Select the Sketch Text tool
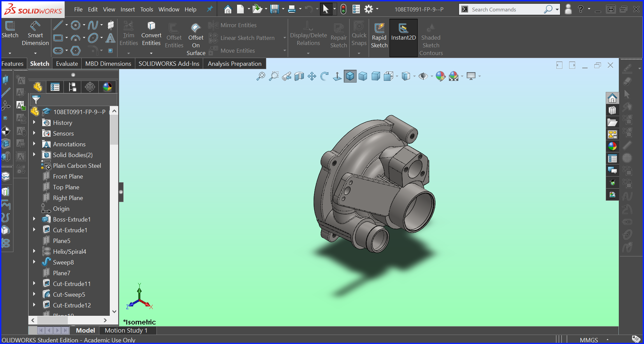 [110, 38]
